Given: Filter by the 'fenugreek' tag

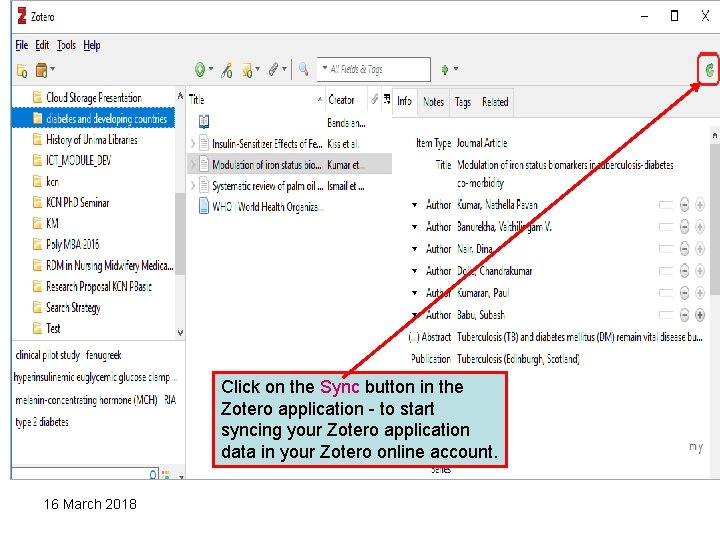Looking at the screenshot, I should (104, 355).
